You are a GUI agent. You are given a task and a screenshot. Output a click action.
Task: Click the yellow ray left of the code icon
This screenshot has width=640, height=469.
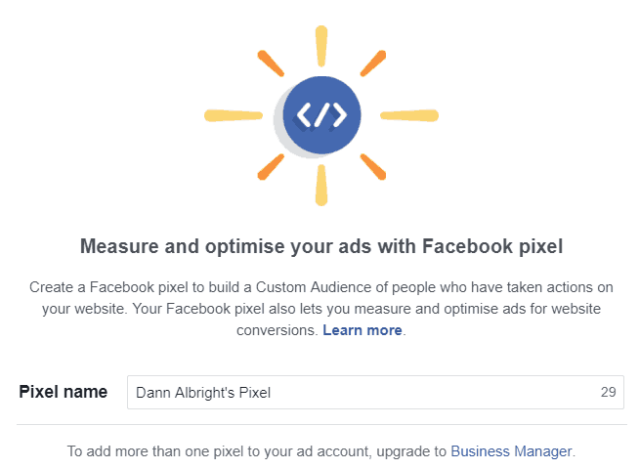[x=232, y=115]
